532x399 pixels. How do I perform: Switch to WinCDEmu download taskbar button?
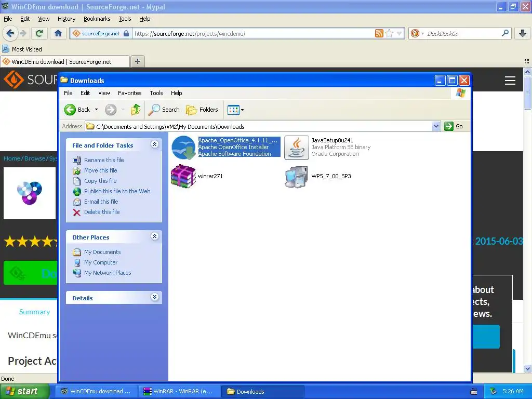(97, 391)
